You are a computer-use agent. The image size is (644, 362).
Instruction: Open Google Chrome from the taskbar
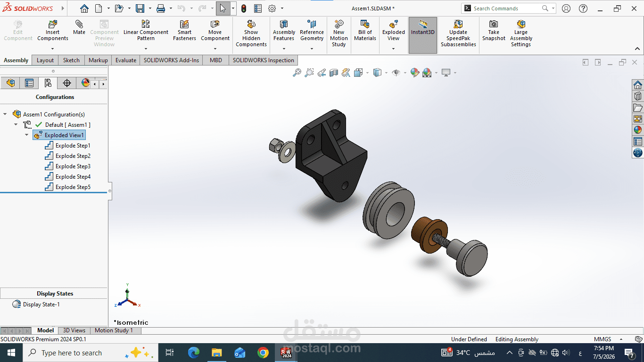[x=263, y=353]
